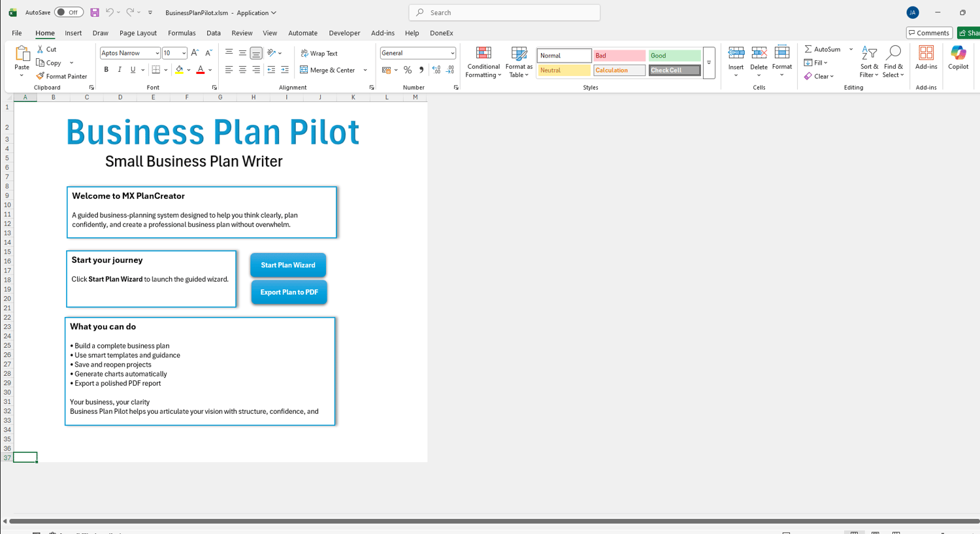The height and width of the screenshot is (534, 980).
Task: Click the Merge & Center button
Action: (x=328, y=70)
